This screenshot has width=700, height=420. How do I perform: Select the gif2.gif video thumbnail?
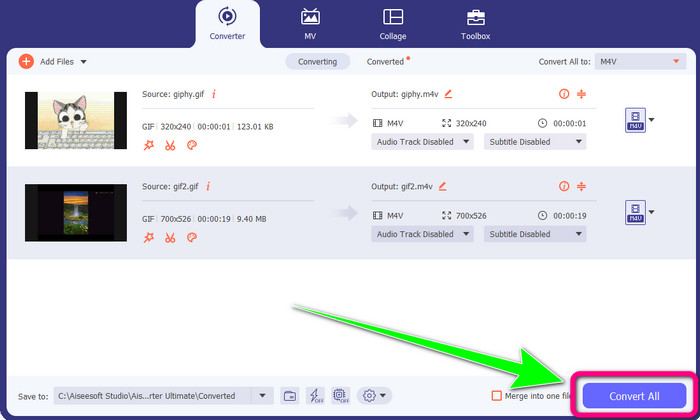76,213
